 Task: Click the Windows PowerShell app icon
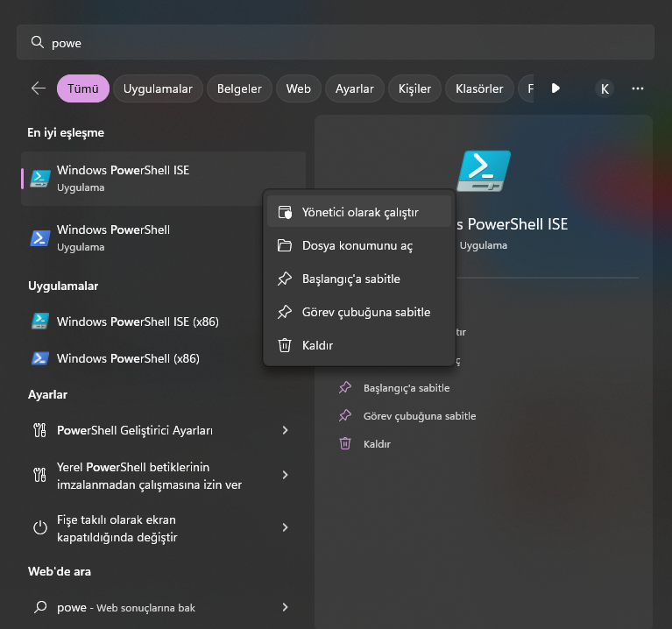(x=40, y=238)
